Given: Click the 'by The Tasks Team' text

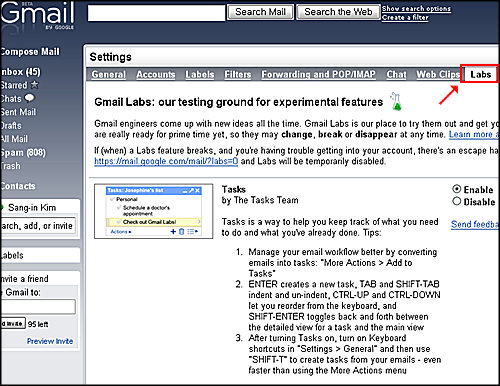Looking at the screenshot, I should pyautogui.click(x=260, y=200).
